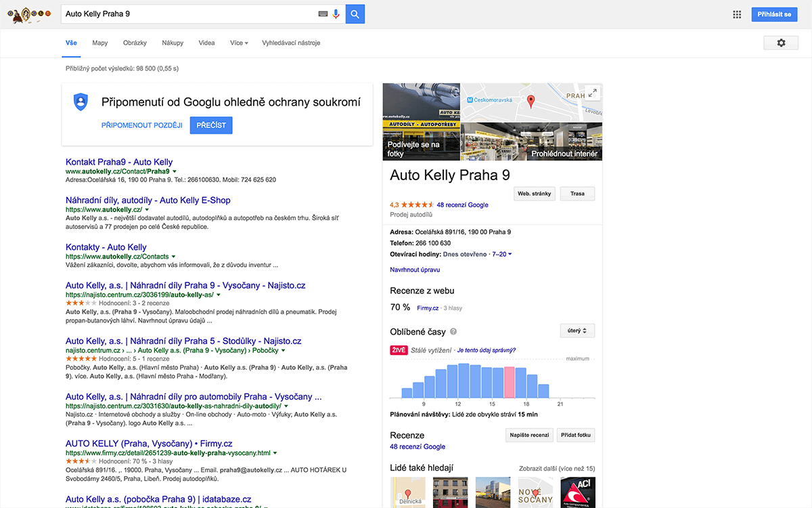Open the settings gear button
812x508 pixels.
(781, 43)
